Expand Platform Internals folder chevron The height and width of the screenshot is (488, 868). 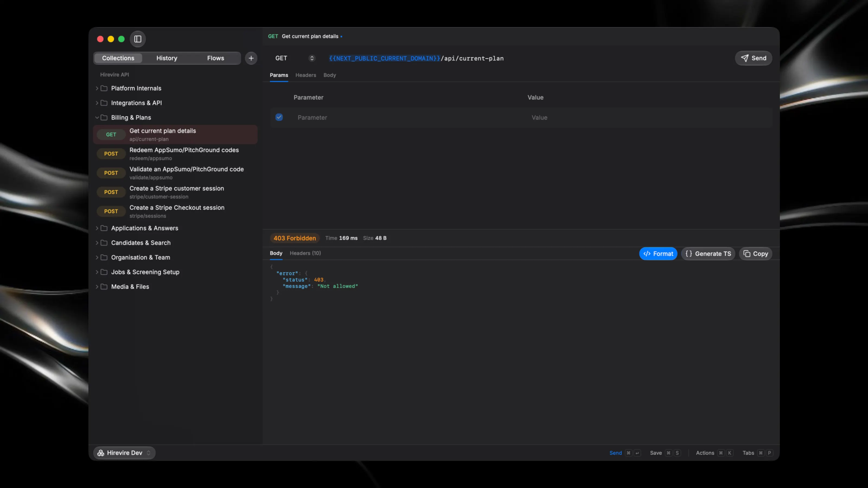coord(97,88)
